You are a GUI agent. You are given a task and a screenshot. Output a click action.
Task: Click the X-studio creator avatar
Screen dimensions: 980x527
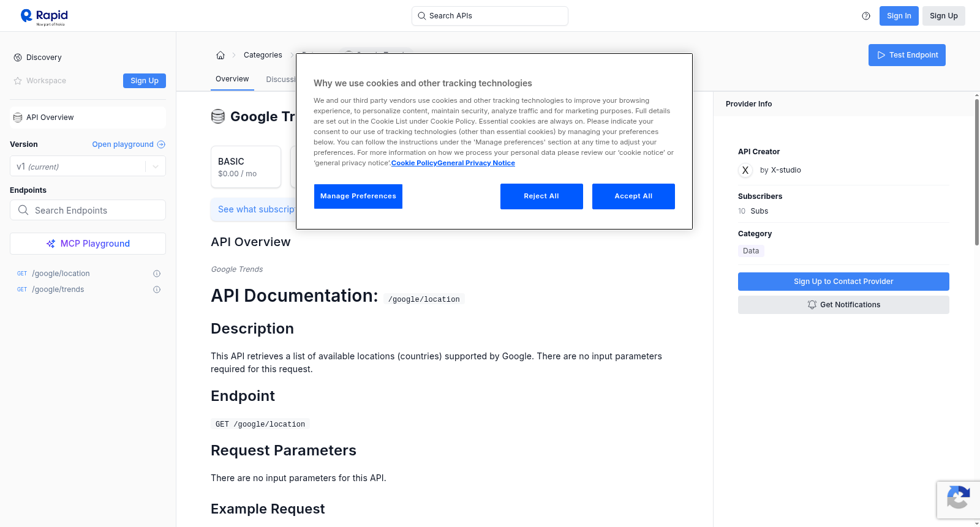click(745, 170)
